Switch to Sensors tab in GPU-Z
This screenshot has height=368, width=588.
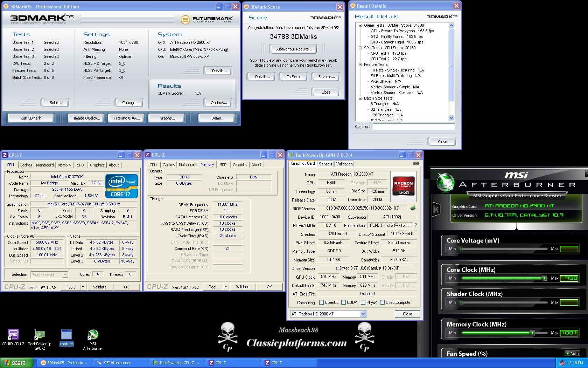(x=325, y=164)
